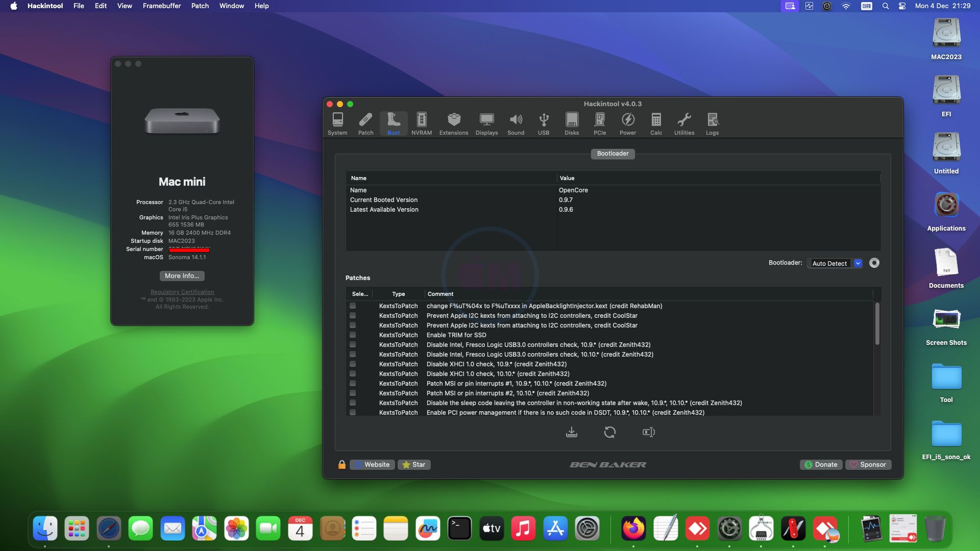Open the USB toolbar tab

pos(544,124)
